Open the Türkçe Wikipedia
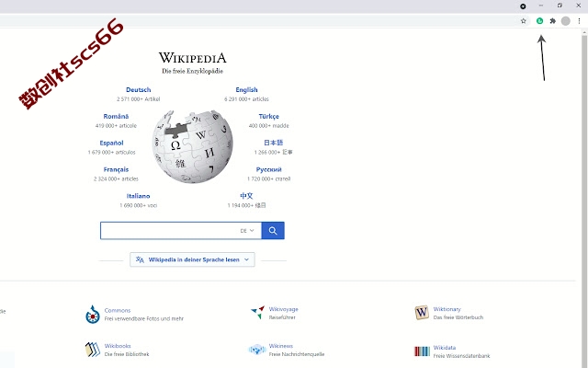588x368 pixels. (269, 117)
